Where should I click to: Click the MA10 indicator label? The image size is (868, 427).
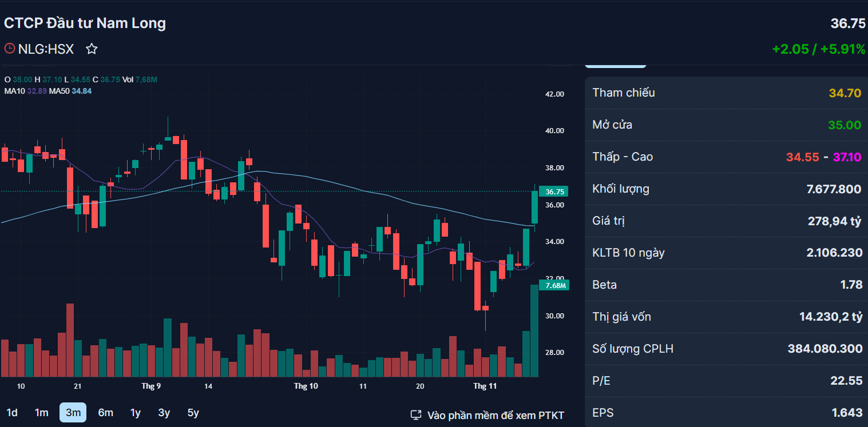pyautogui.click(x=14, y=91)
